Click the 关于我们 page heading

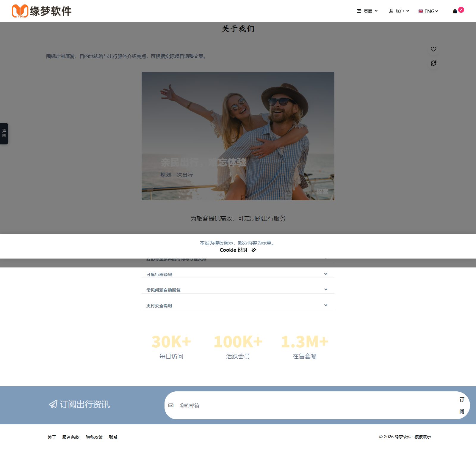(238, 29)
